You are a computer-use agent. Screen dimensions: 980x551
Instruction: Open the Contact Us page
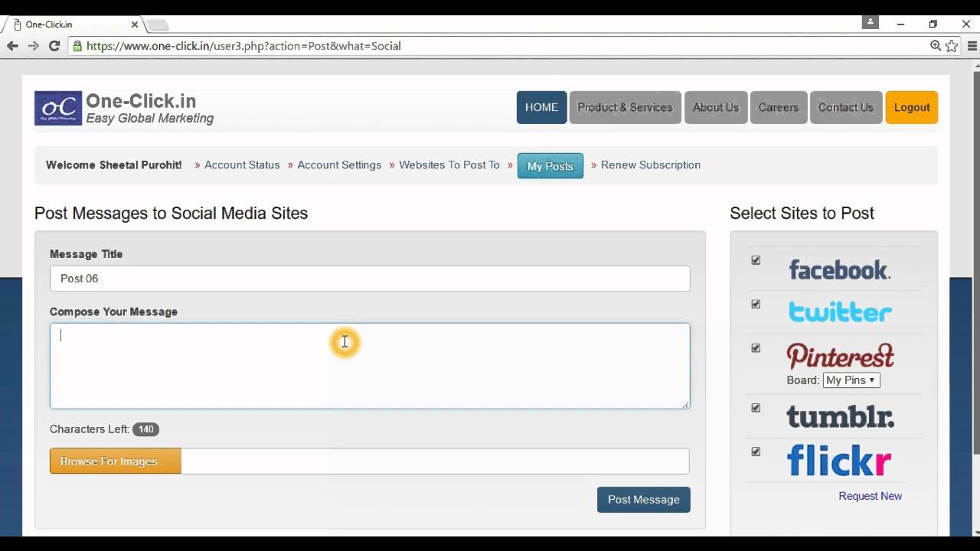click(846, 107)
